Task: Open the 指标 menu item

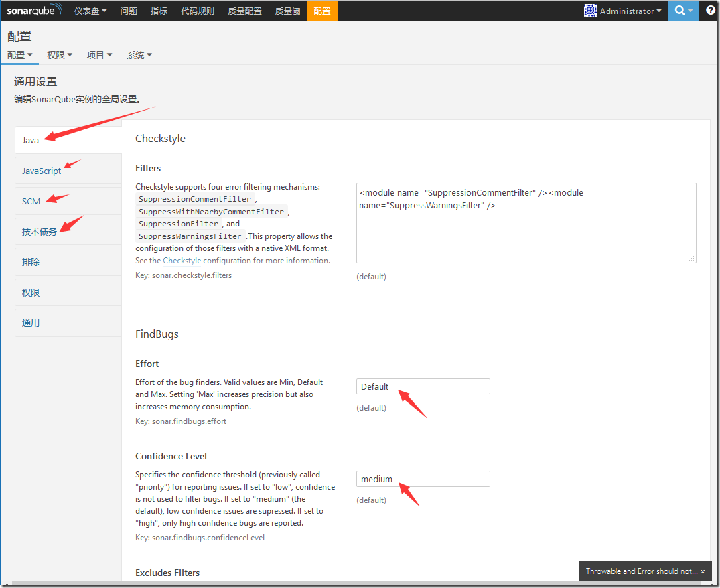Action: tap(159, 11)
